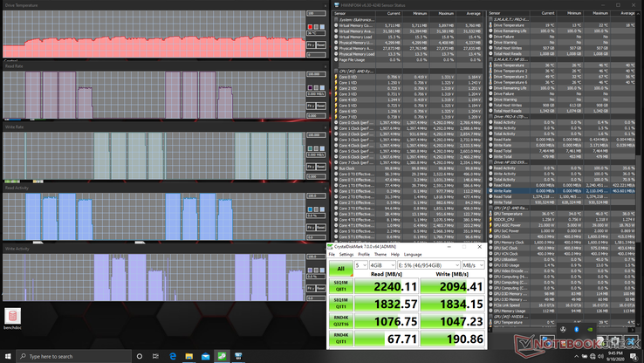Click the fan icon in tray overflow
The height and width of the screenshot is (363, 644).
point(563,329)
